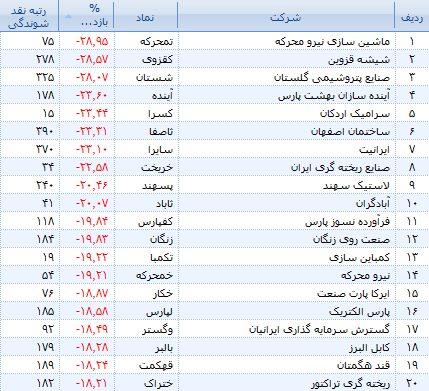Image resolution: width=429 pixels, height=391 pixels.
Task: Toggle the sort arrow in % بازد... header
Action: [x=68, y=16]
